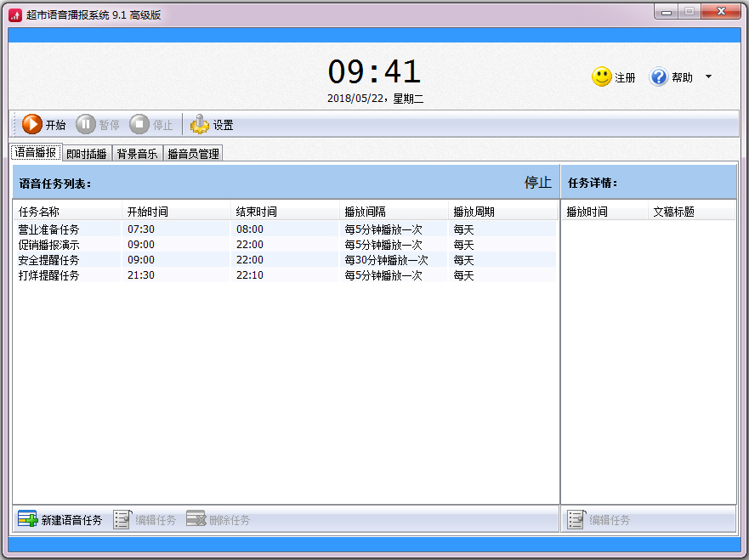This screenshot has width=749, height=560.
Task: Open the Help (帮助) question mark icon
Action: 658,76
